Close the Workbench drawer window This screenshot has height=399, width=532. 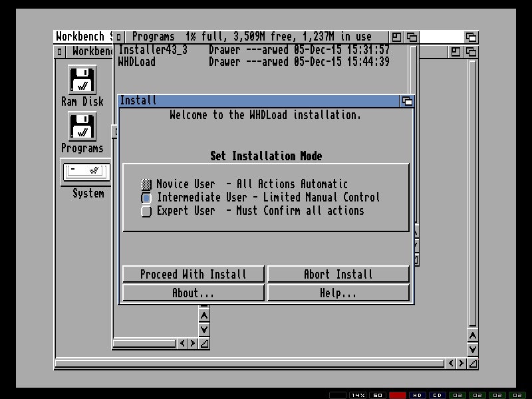(x=59, y=52)
